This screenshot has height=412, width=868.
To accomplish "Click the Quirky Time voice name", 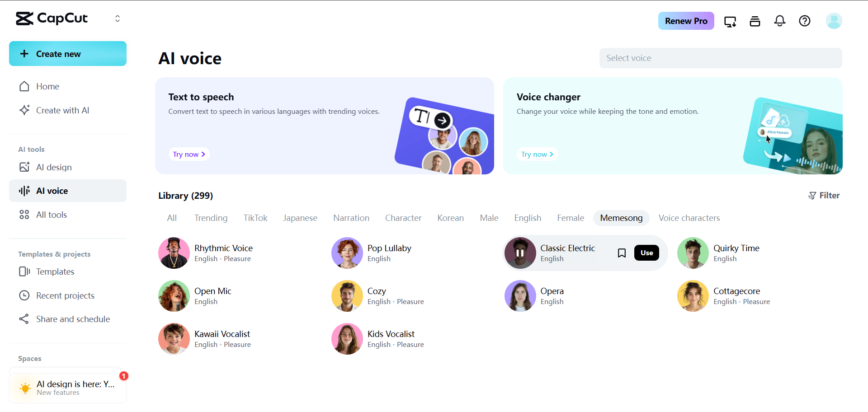I will [736, 248].
